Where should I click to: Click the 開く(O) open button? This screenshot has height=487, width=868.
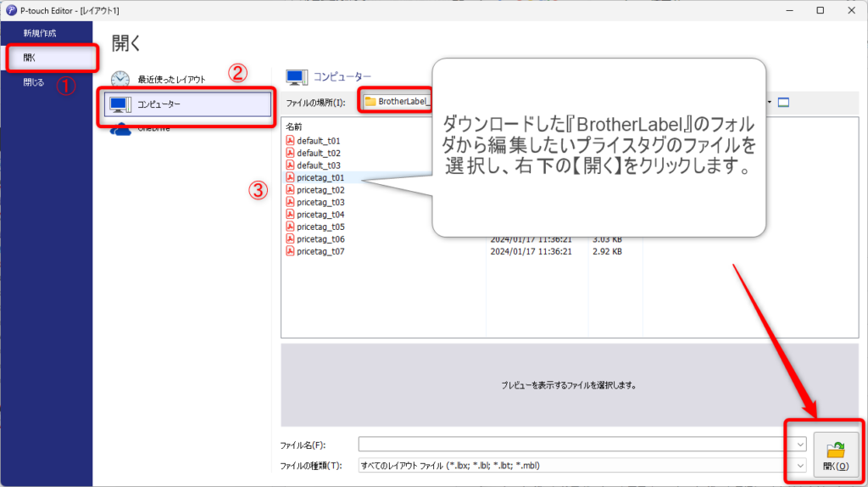(x=836, y=454)
